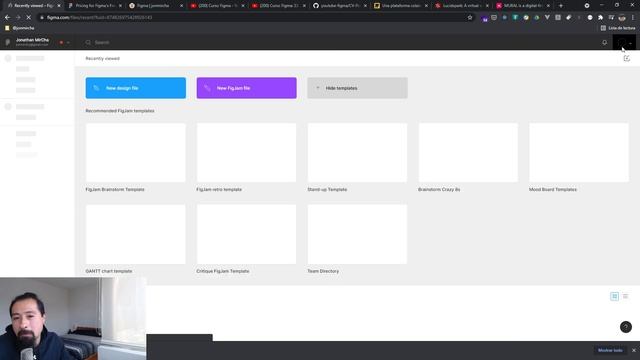This screenshot has width=640, height=360.
Task: Click the New design file button
Action: click(x=136, y=88)
